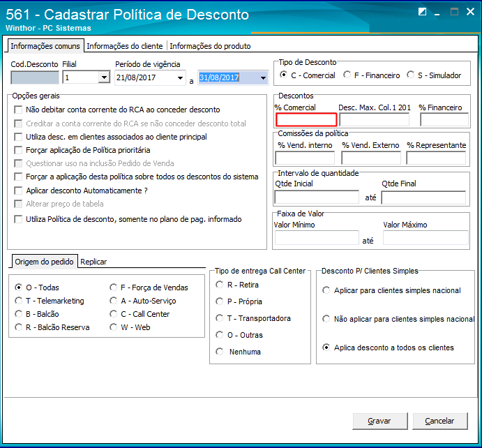
Task: Select the Informações comuns tab
Action: (x=45, y=46)
